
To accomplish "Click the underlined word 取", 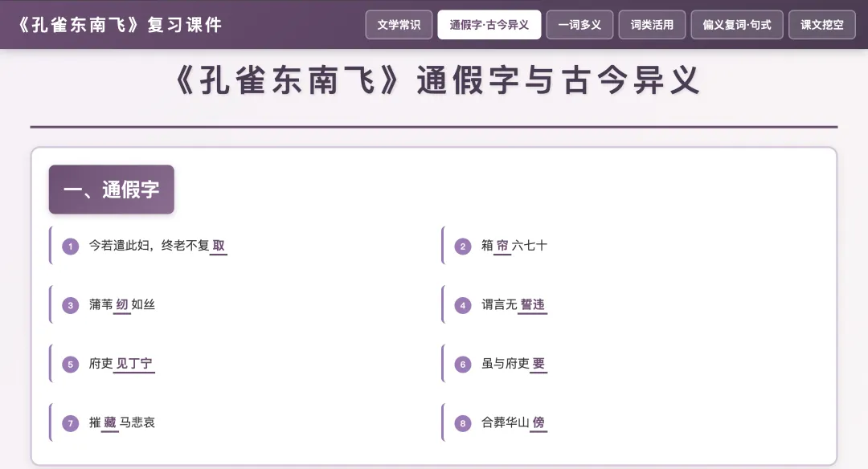I will pos(219,246).
